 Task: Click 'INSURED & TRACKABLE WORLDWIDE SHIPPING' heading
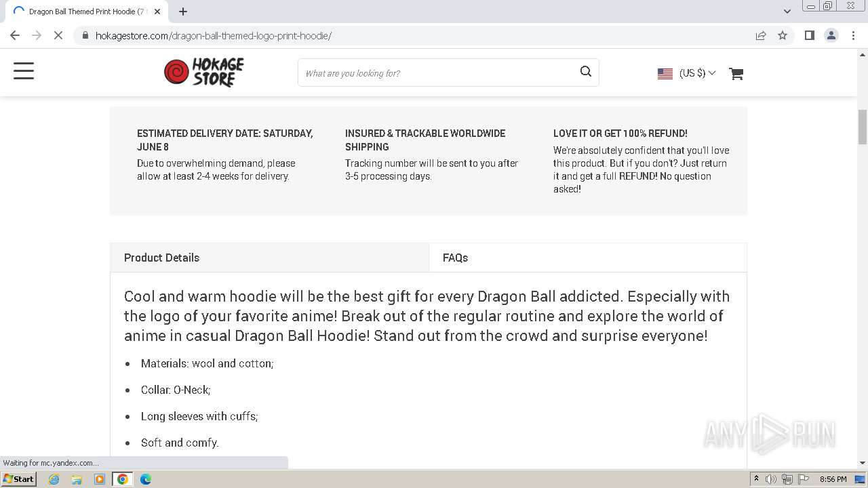(x=425, y=140)
